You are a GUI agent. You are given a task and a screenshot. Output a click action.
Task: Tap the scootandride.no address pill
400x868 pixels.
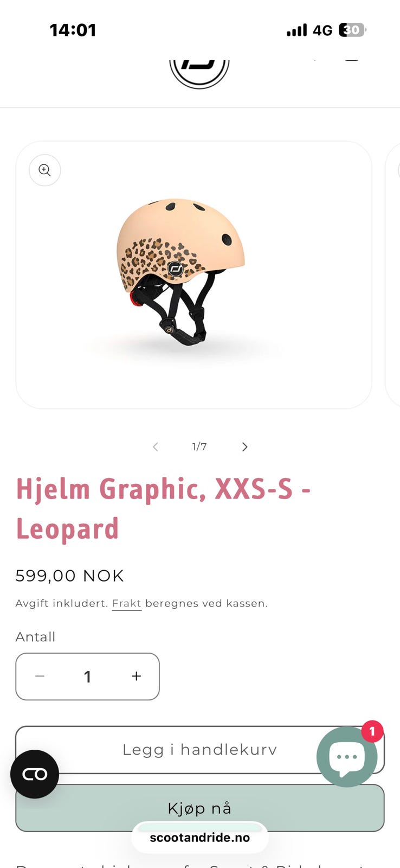pos(199,838)
